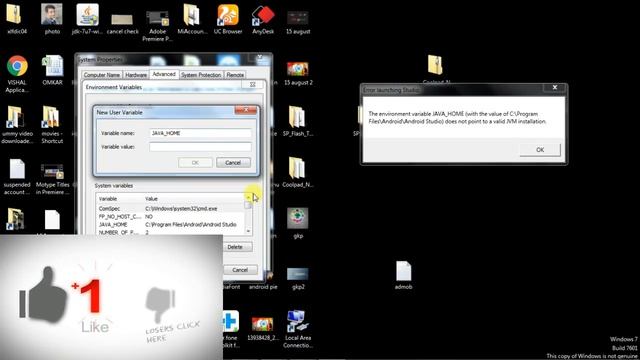This screenshot has width=640, height=360.
Task: Select the NUMBER_OF_P system variable row
Action: pos(170,232)
